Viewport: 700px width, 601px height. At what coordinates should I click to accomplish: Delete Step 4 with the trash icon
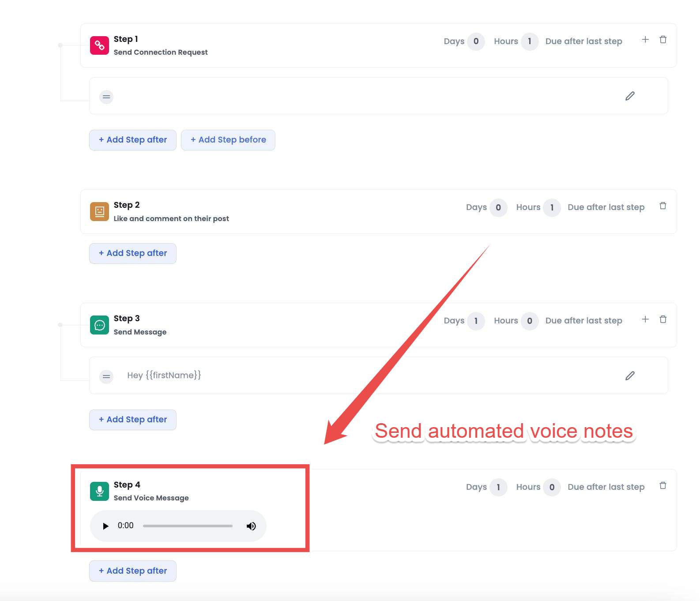(663, 485)
